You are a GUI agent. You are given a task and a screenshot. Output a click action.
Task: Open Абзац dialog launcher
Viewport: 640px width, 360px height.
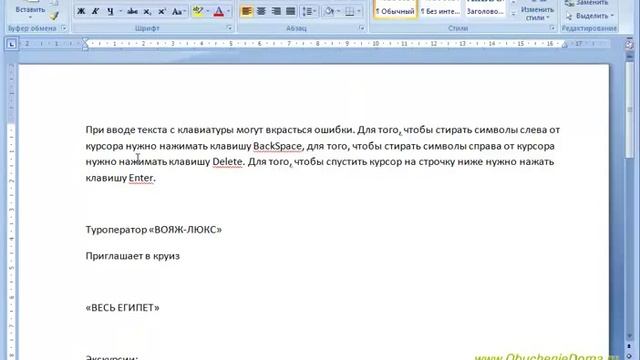(362, 28)
